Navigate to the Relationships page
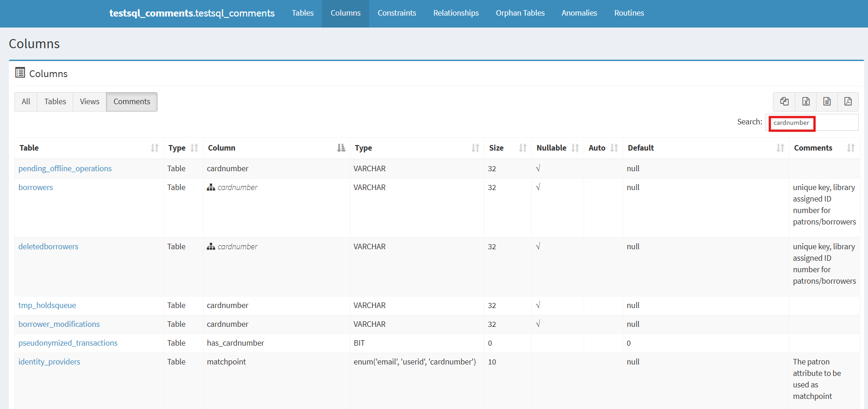This screenshot has width=868, height=409. click(456, 13)
